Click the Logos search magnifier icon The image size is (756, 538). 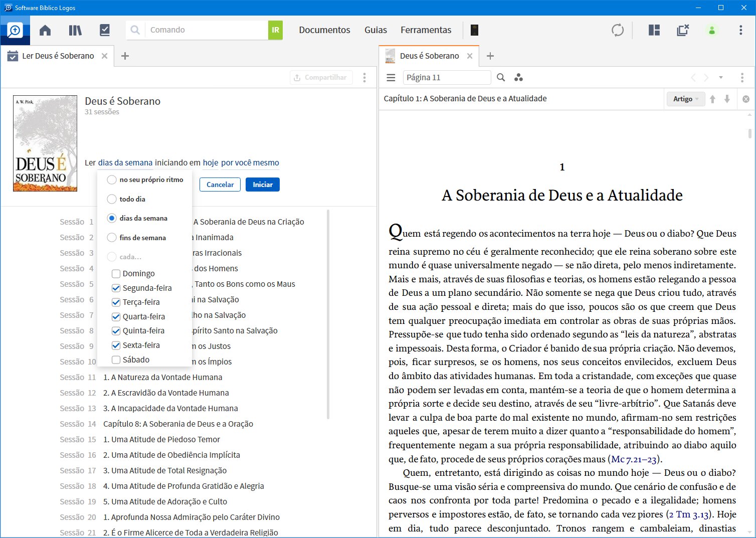point(15,30)
